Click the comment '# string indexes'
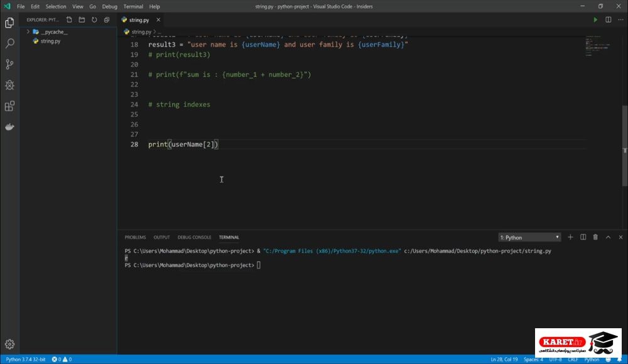 point(179,105)
